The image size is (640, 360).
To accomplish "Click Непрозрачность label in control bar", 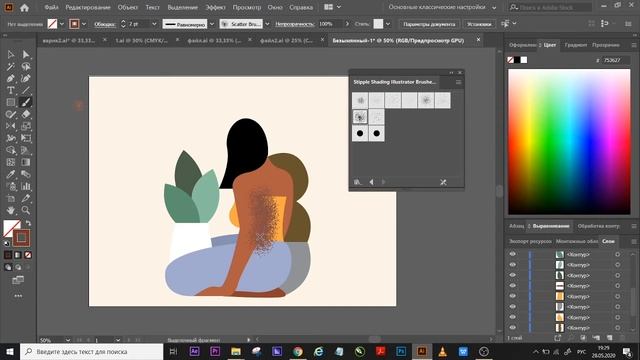I will [x=294, y=24].
